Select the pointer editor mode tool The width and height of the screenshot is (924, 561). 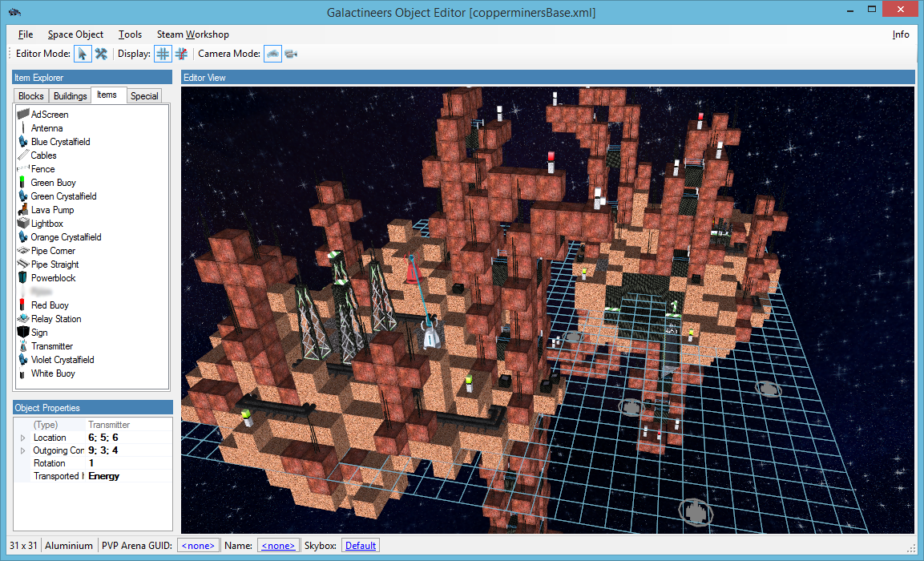(x=82, y=54)
